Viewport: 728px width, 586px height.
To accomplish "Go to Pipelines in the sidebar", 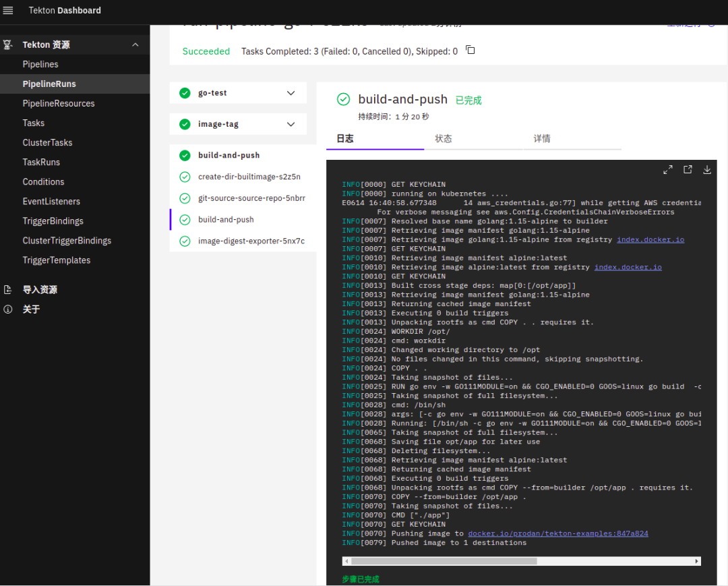I will (x=40, y=64).
